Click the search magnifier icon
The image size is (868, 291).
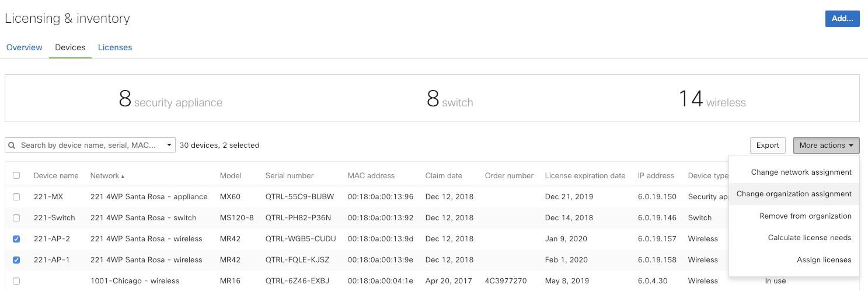tap(12, 145)
